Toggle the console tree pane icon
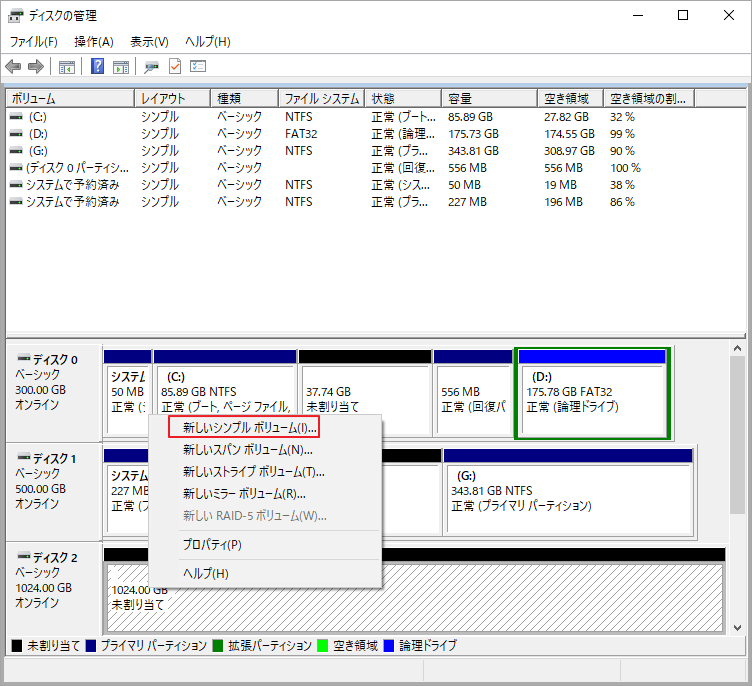The width and height of the screenshot is (752, 686). pos(67,67)
